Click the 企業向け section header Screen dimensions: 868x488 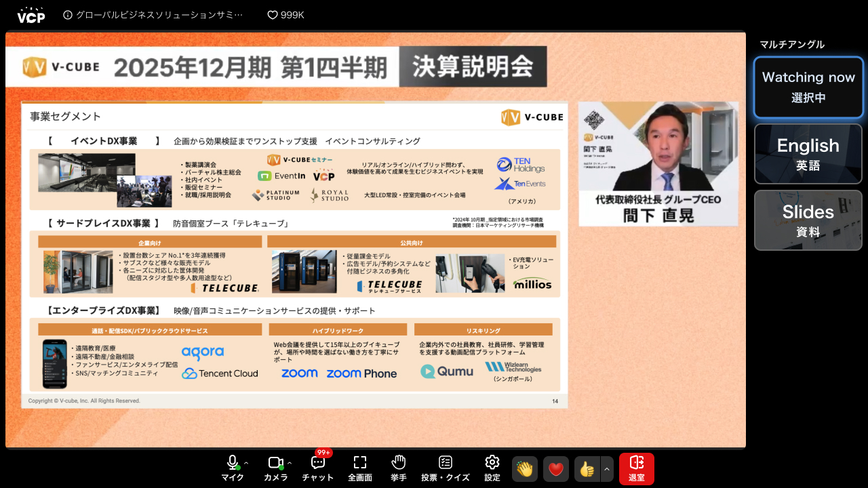(150, 242)
